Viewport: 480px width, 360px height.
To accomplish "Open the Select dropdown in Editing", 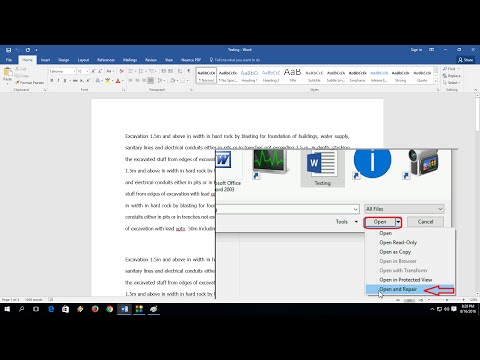I will [x=452, y=82].
